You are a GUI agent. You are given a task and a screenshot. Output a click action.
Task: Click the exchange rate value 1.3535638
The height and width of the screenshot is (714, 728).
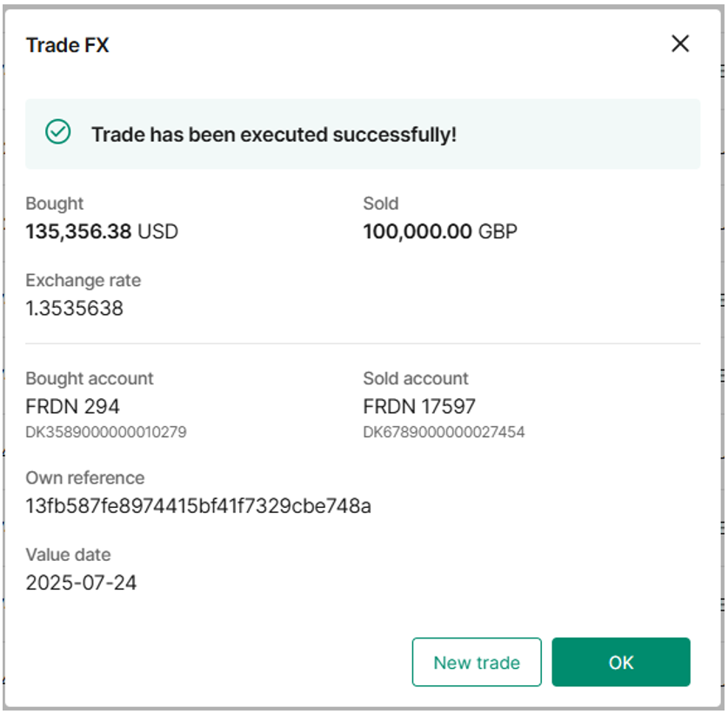[x=74, y=308]
